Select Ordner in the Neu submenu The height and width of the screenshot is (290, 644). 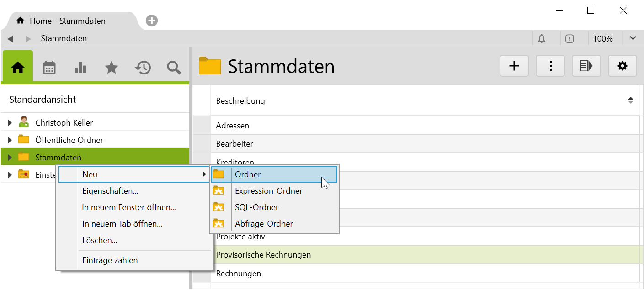(x=248, y=174)
